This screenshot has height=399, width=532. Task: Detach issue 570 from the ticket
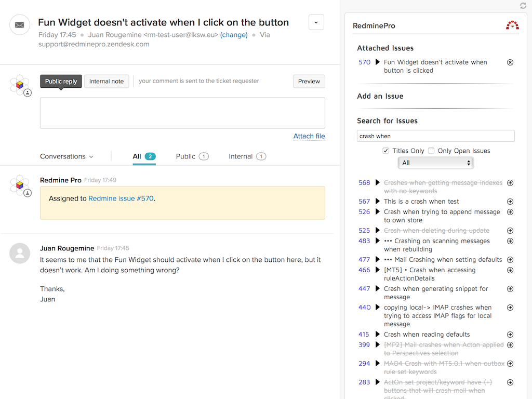[510, 62]
